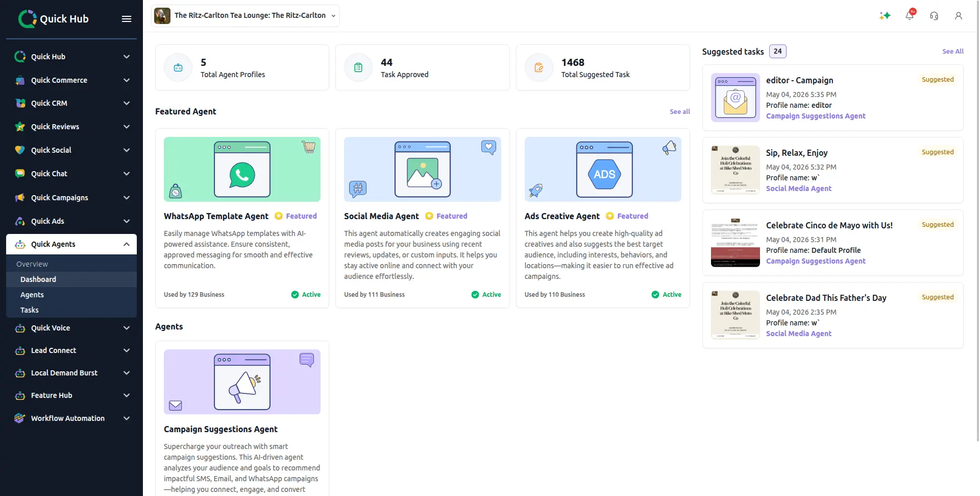Open the Sip, Relax, Enjoy task thumbnail
This screenshot has height=496, width=980.
click(736, 170)
